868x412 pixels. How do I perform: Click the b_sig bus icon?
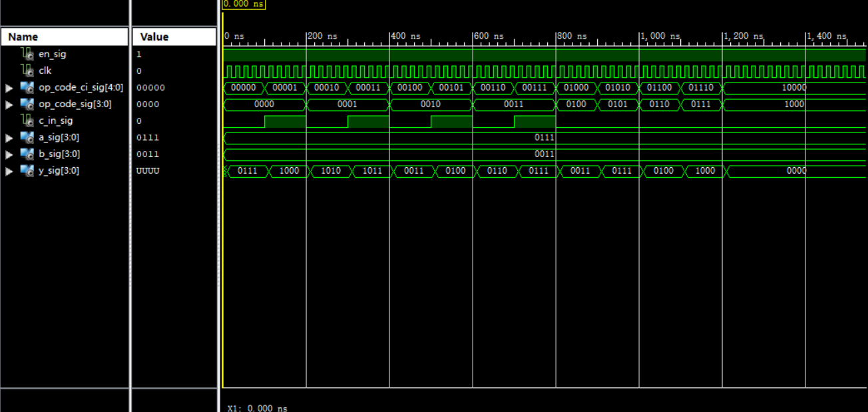pyautogui.click(x=27, y=154)
